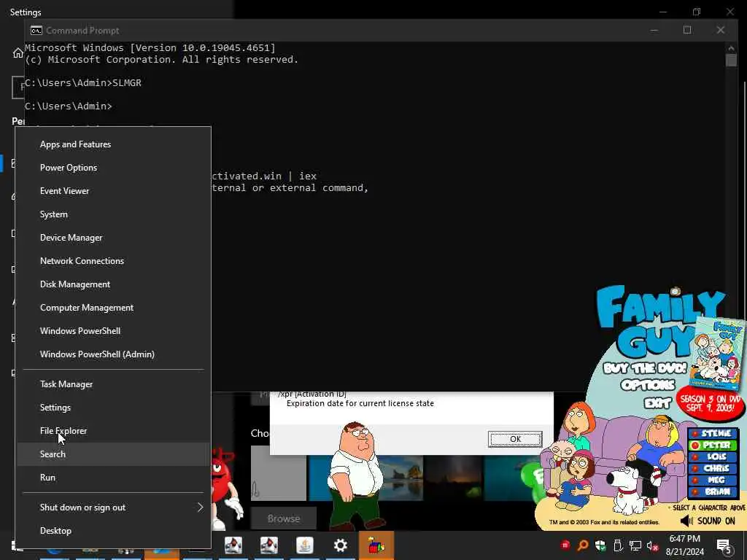Click the Command Prompt title text
Viewport: 747px width, 560px height.
82,31
